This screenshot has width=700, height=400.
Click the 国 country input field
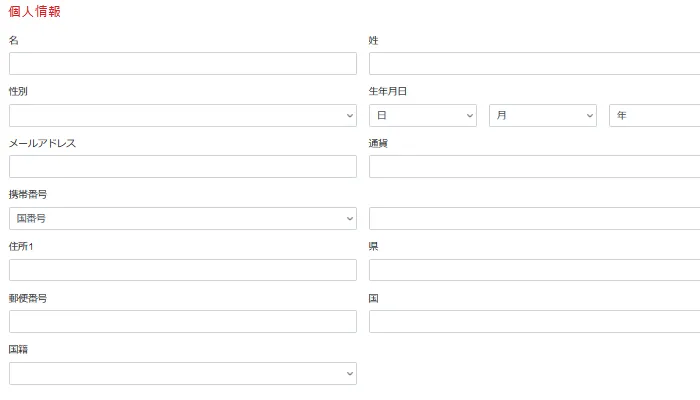point(534,322)
